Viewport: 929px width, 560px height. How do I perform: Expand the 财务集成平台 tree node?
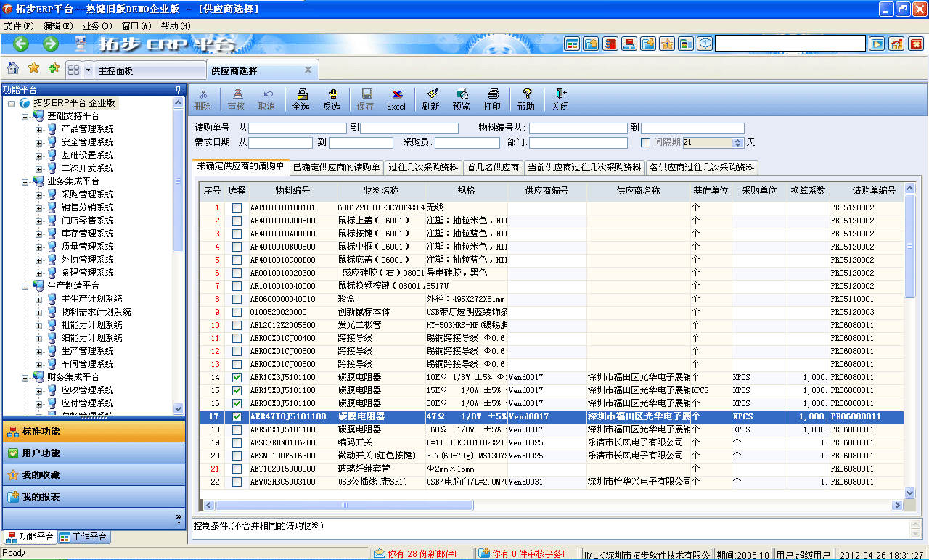tap(25, 376)
